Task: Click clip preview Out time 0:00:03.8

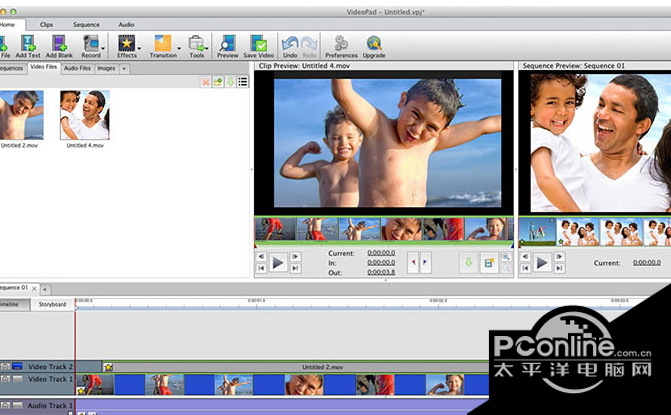Action: pyautogui.click(x=381, y=272)
